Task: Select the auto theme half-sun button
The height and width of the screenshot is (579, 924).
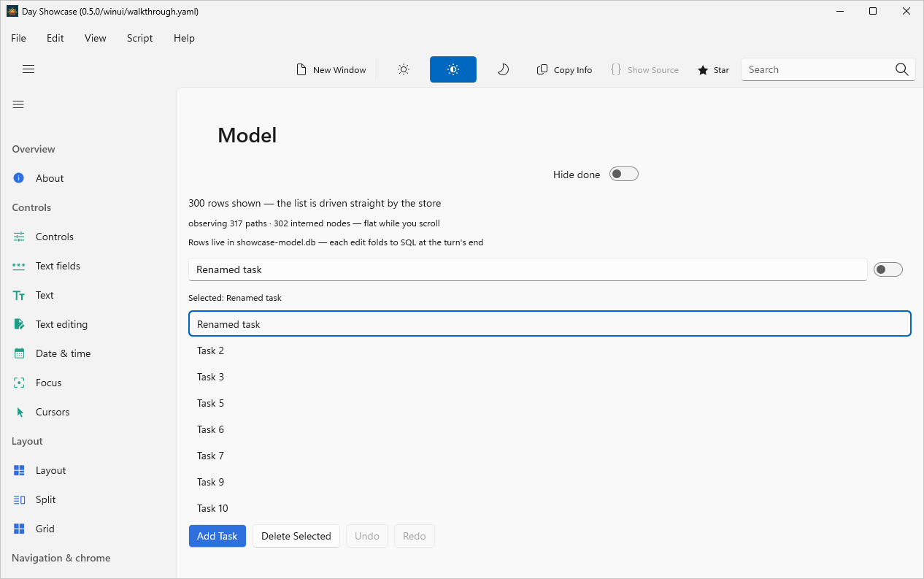Action: (x=453, y=69)
